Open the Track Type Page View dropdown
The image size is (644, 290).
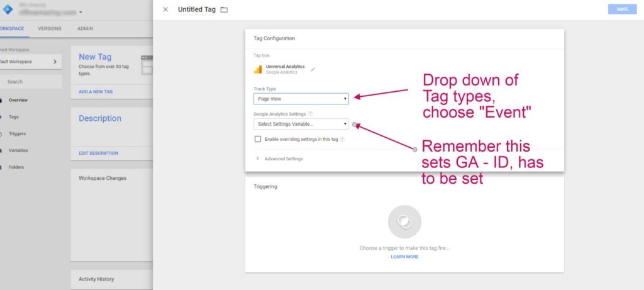pos(301,99)
